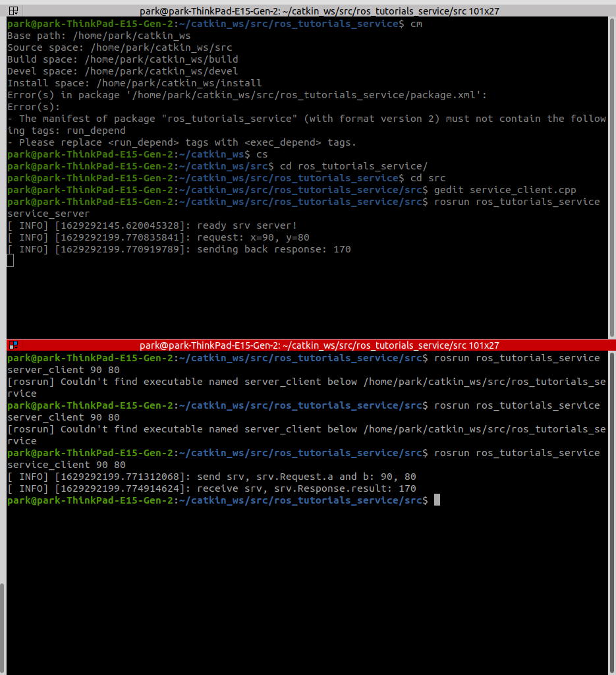Click the 'gedit service_client.cpp' command
This screenshot has width=616, height=675.
(505, 190)
